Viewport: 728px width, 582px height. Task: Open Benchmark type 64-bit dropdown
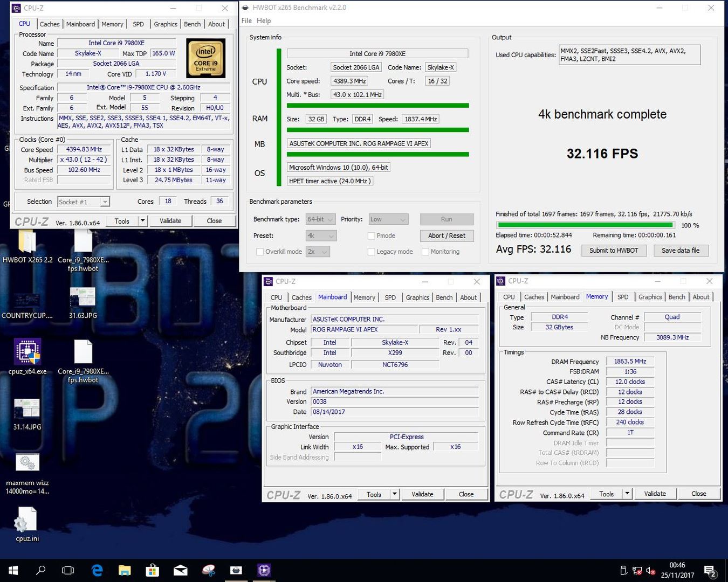click(320, 219)
